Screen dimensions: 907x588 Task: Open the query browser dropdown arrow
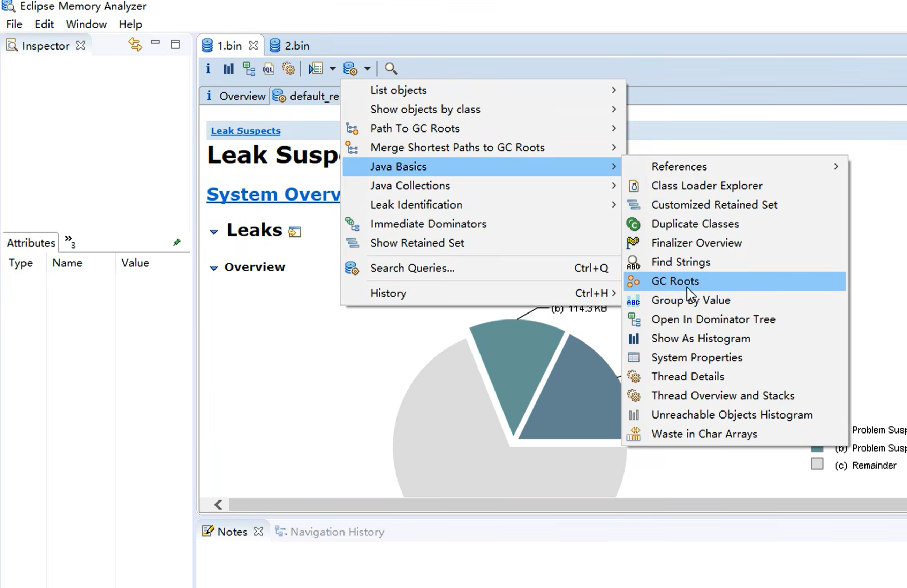tap(367, 69)
